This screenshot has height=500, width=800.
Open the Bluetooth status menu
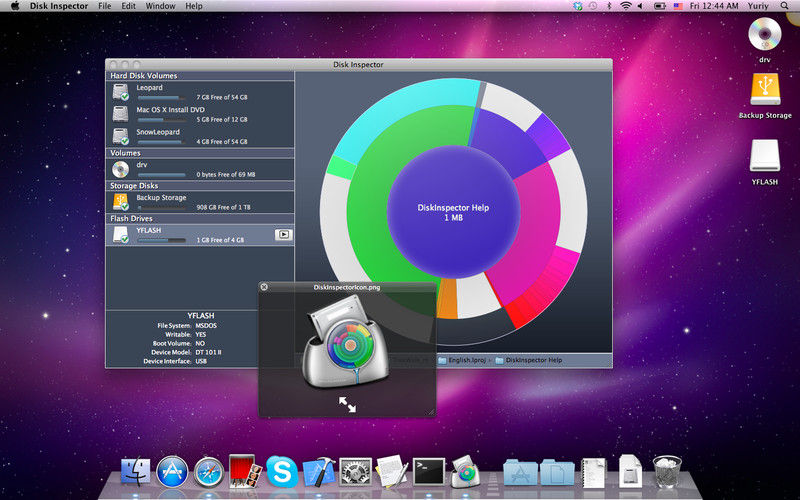click(609, 6)
